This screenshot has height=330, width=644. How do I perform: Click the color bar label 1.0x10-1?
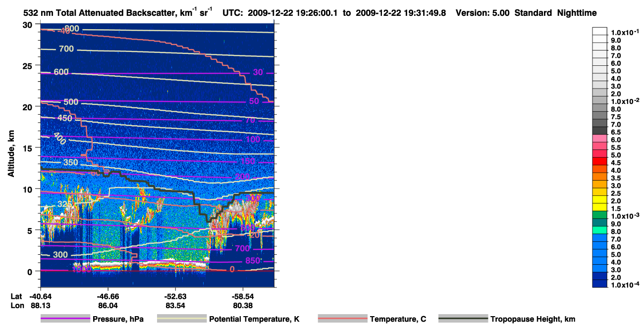(x=625, y=32)
